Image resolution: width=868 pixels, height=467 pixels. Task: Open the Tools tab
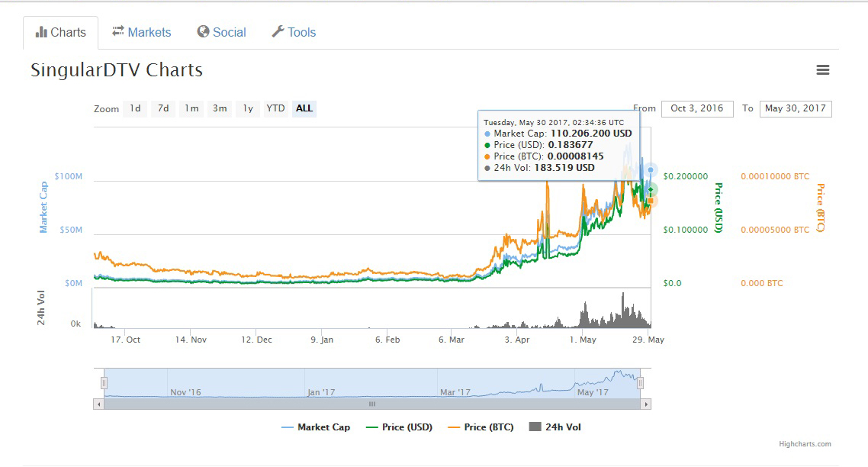coord(294,32)
